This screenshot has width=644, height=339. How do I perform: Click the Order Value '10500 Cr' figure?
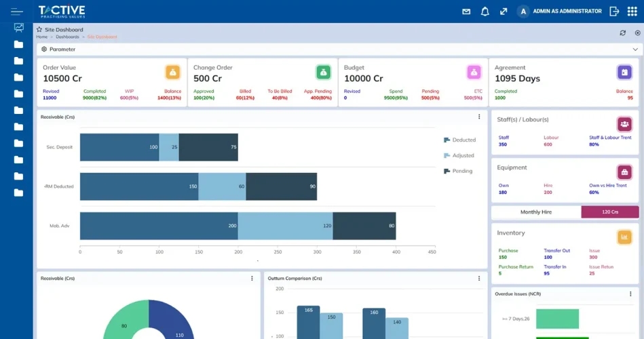pyautogui.click(x=62, y=79)
